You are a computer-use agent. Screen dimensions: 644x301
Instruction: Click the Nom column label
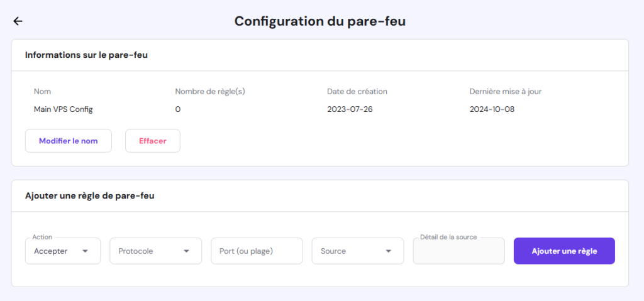42,91
